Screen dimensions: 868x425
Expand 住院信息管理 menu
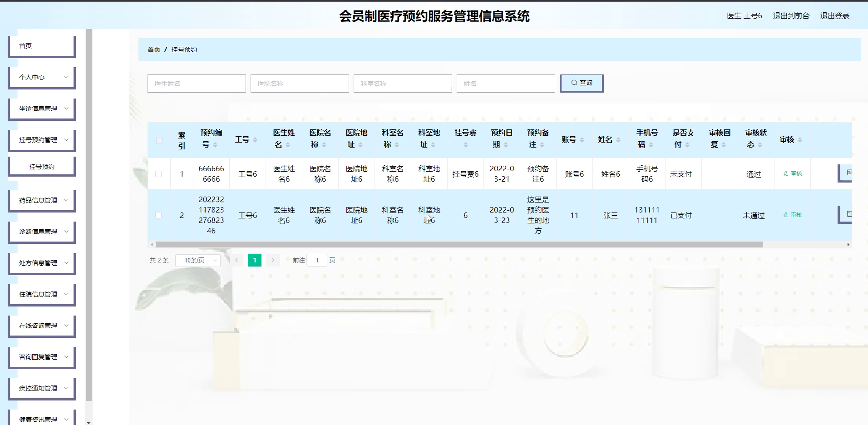(42, 294)
